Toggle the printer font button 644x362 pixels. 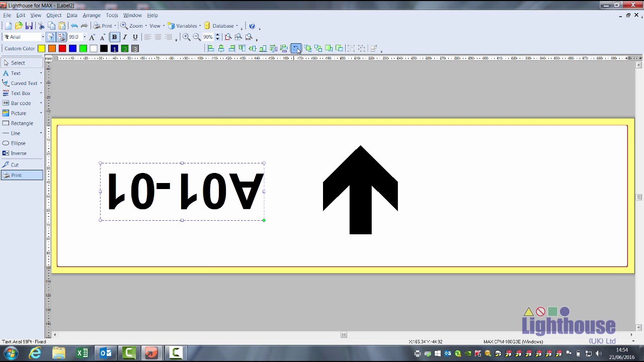tap(61, 37)
